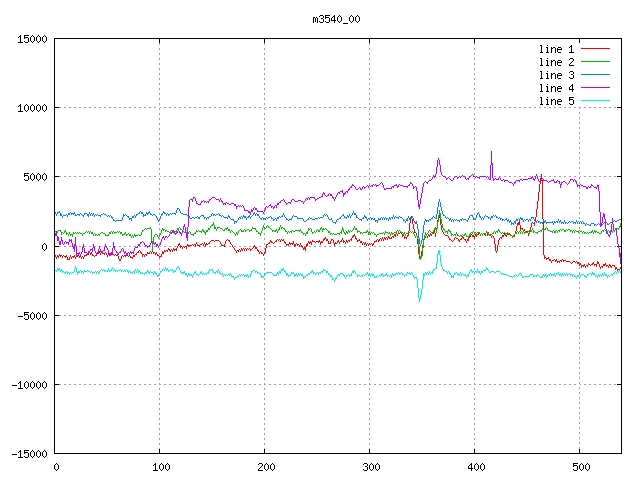640x480 pixels.
Task: Select the 'line 1' legend label
Action: tap(556, 49)
